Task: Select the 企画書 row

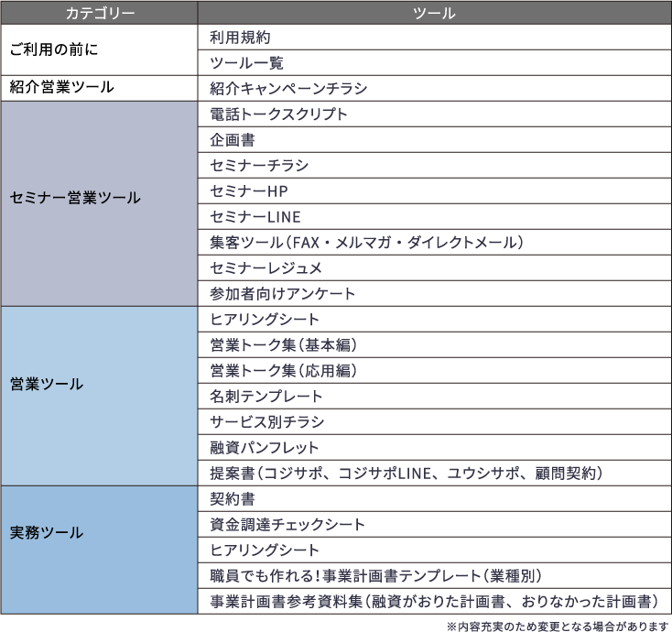Action: 435,140
